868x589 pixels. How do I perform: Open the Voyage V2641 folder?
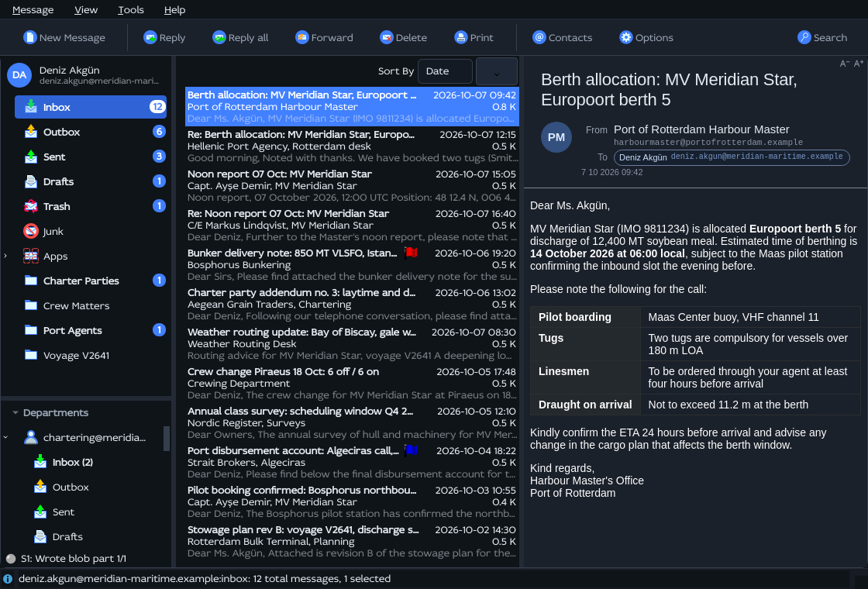91,355
